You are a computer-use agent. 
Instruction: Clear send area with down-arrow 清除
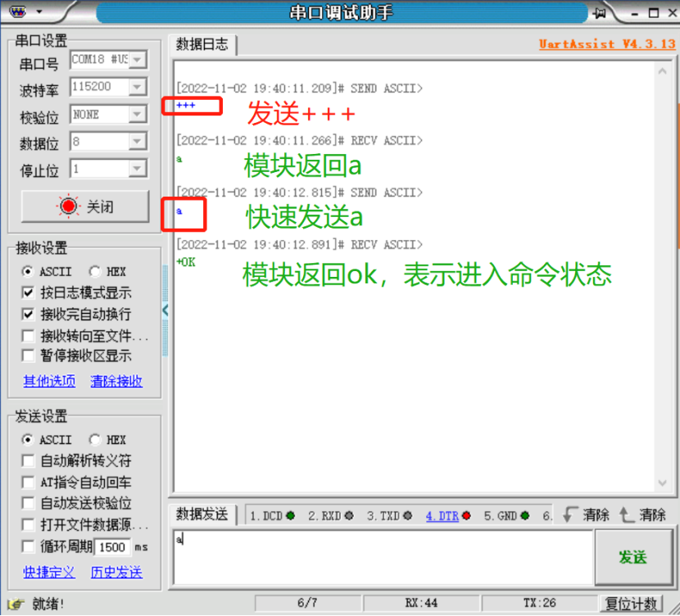(586, 514)
